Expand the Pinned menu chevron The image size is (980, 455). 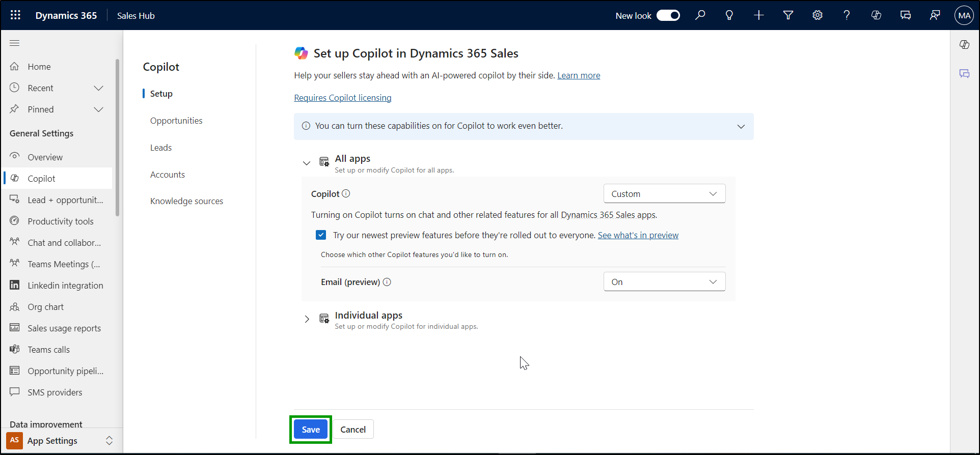click(x=99, y=109)
